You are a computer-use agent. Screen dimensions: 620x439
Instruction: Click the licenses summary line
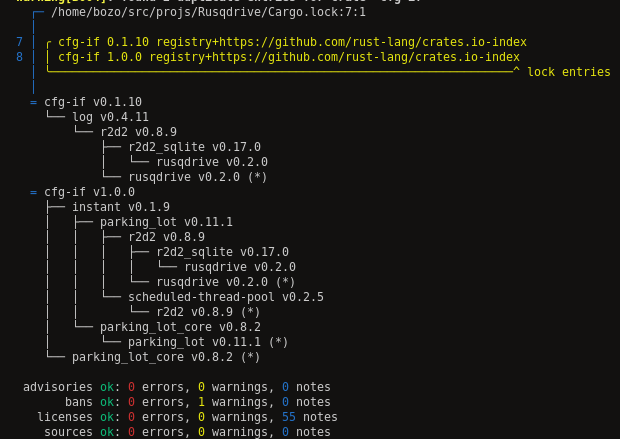[x=187, y=417]
